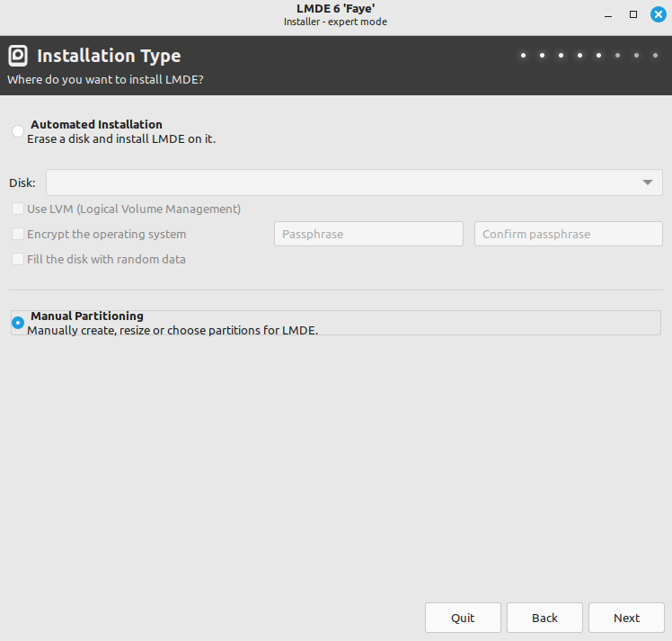Click the 'Erase a disk and install LMDE on it.' text

[121, 139]
